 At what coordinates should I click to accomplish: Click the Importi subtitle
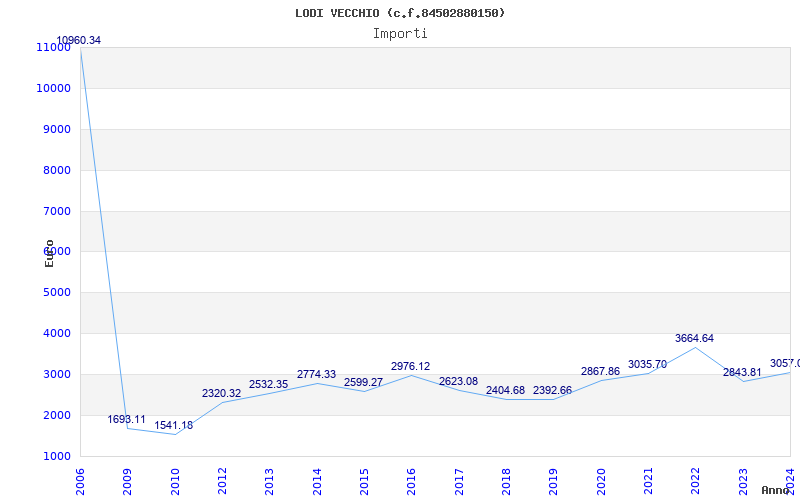pos(400,34)
